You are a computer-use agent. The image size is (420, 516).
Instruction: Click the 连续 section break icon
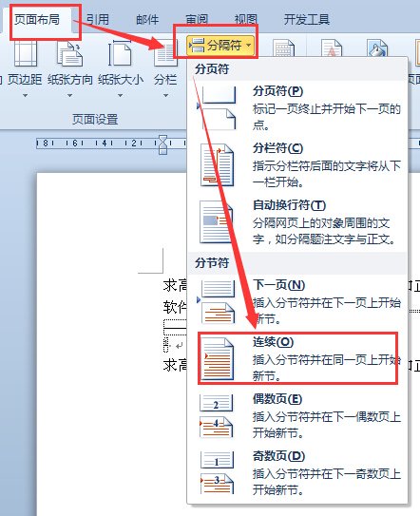click(217, 358)
